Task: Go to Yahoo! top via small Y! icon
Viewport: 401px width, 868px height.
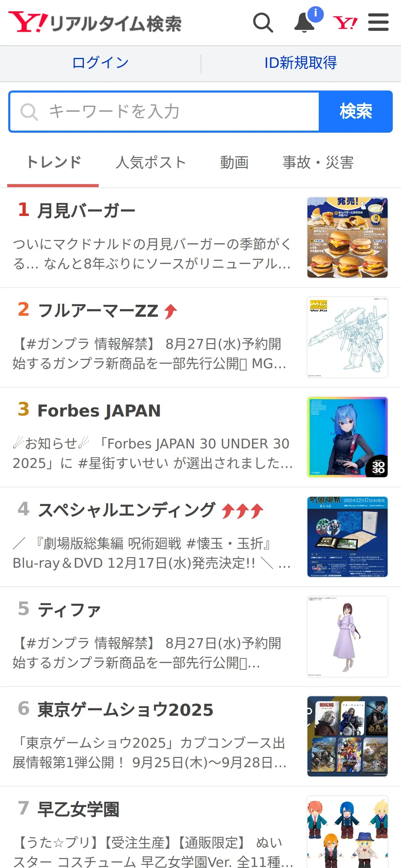Action: 345,23
